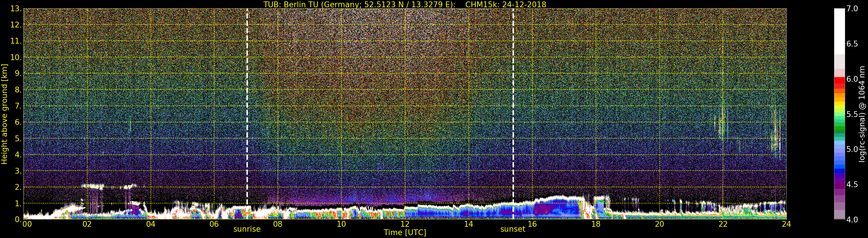This screenshot has height=238, width=868.
Task: Click the "2." height axis tick label
Action: (x=18, y=187)
